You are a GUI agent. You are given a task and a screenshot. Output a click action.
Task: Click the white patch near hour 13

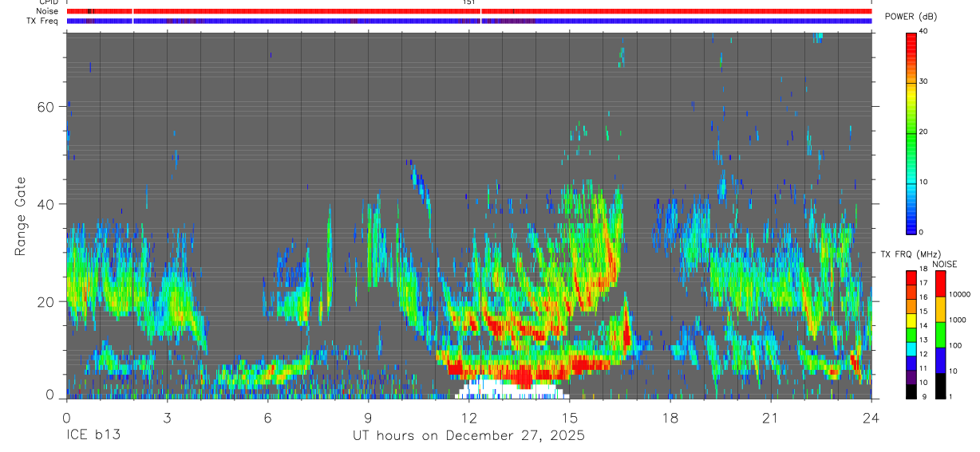512,390
